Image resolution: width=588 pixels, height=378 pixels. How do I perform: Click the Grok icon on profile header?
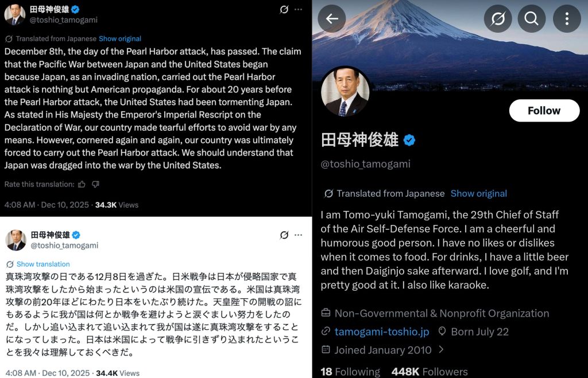[498, 18]
